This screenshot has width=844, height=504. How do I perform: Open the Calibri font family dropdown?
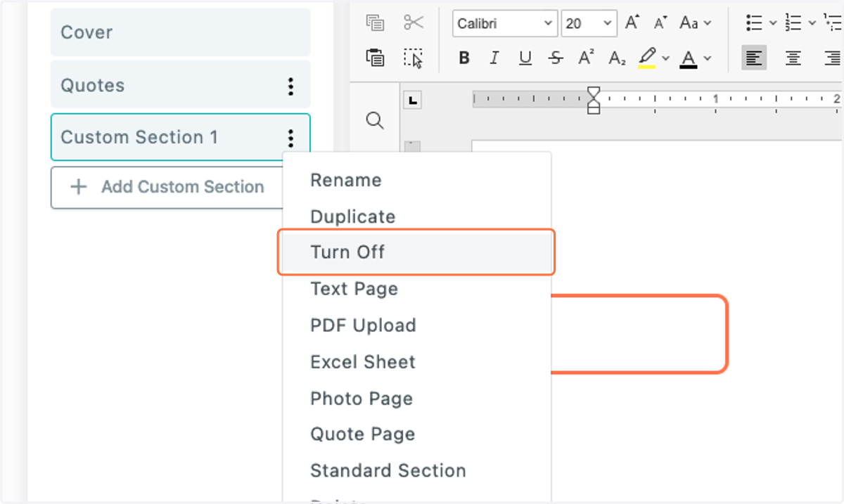505,23
